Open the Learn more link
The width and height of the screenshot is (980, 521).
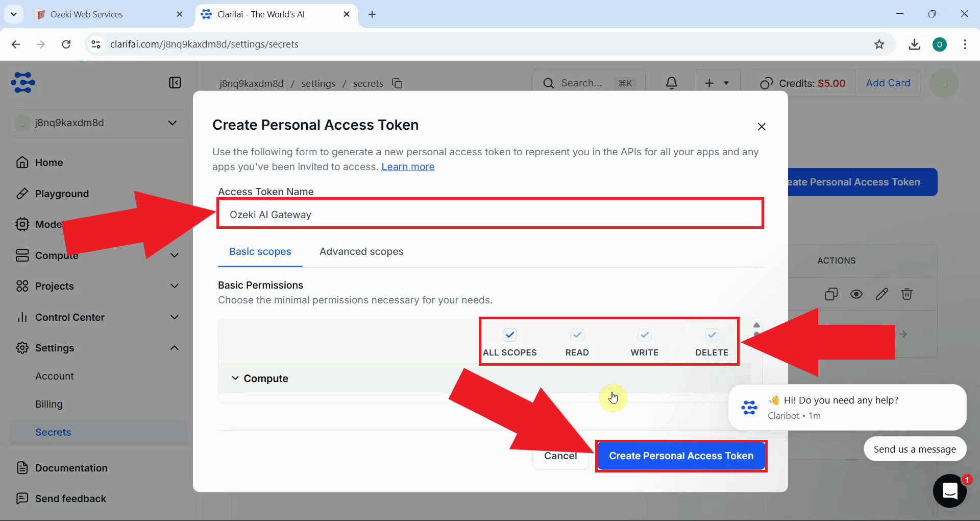point(407,167)
